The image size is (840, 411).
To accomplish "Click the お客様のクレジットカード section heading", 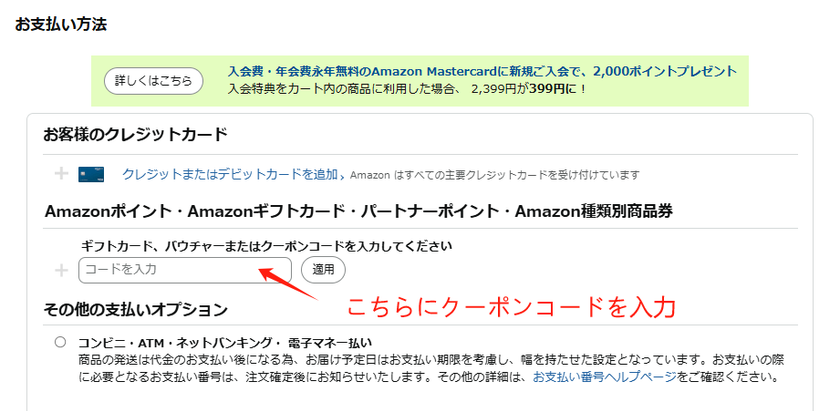I will tap(136, 134).
